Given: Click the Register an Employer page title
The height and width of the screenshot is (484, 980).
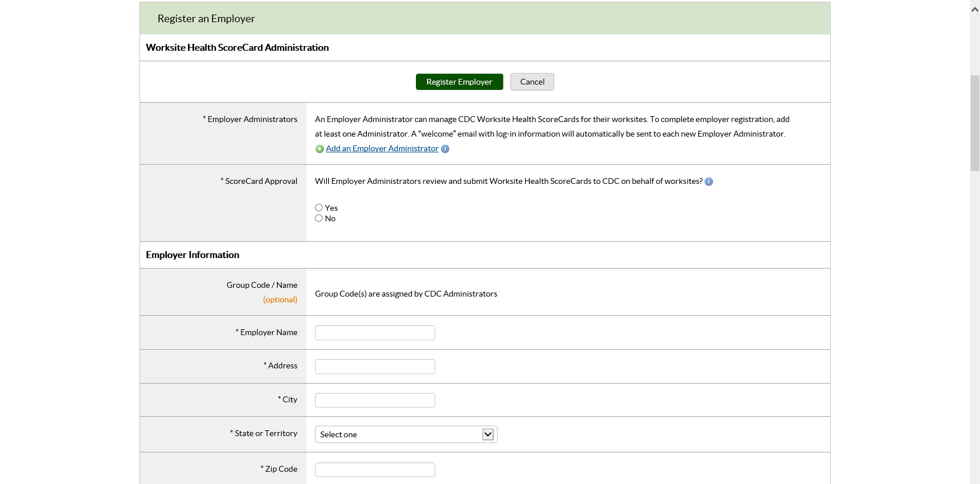Looking at the screenshot, I should point(206,19).
